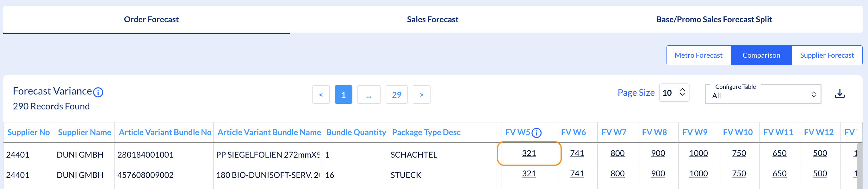The height and width of the screenshot is (189, 868).
Task: Jump to page 29
Action: [x=396, y=95]
